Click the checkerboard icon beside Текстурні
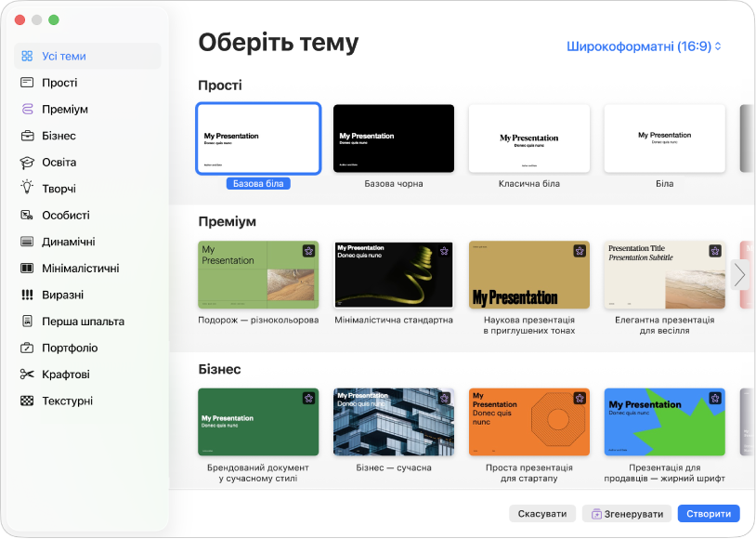The height and width of the screenshot is (539, 756). 27,401
